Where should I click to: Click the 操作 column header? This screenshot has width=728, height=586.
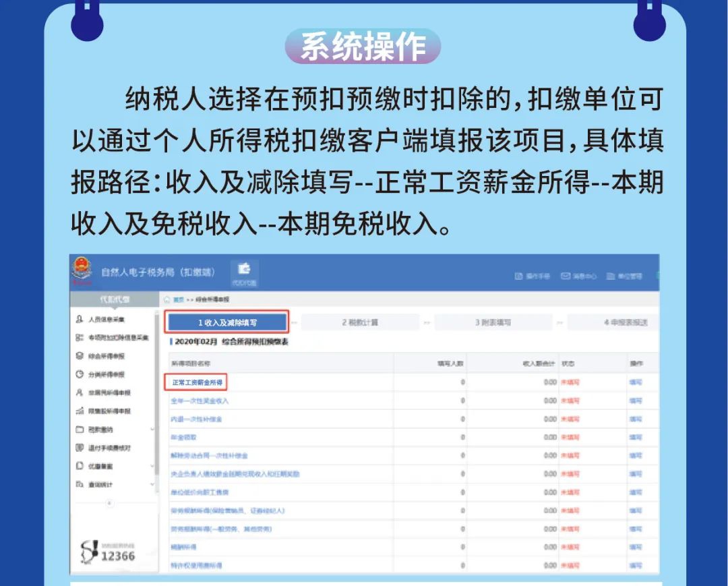(636, 363)
